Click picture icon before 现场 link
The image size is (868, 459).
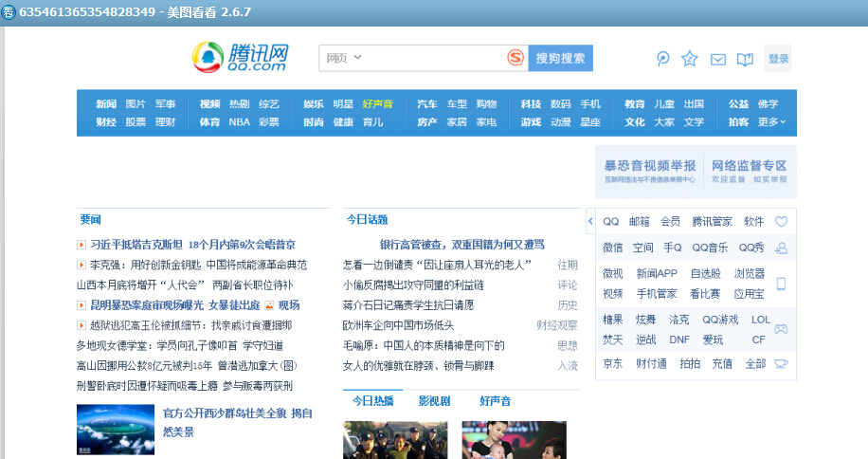[269, 305]
